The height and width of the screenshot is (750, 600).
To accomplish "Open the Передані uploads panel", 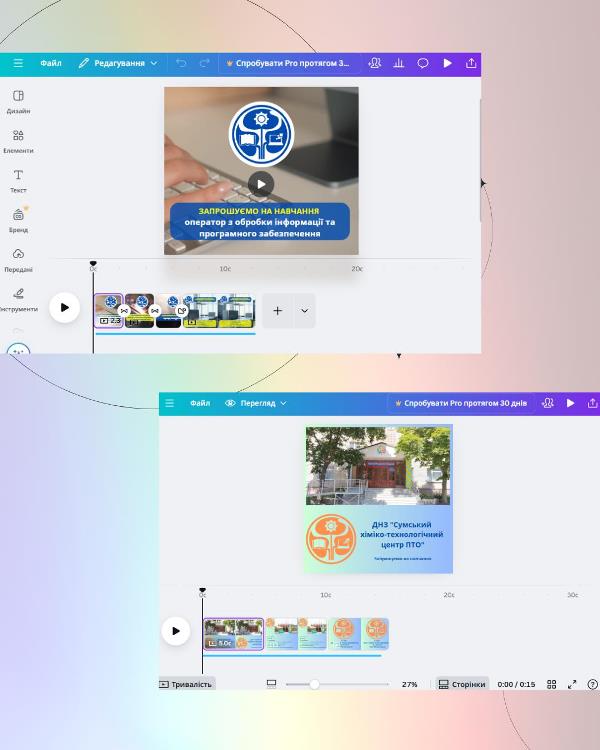I will [x=18, y=259].
